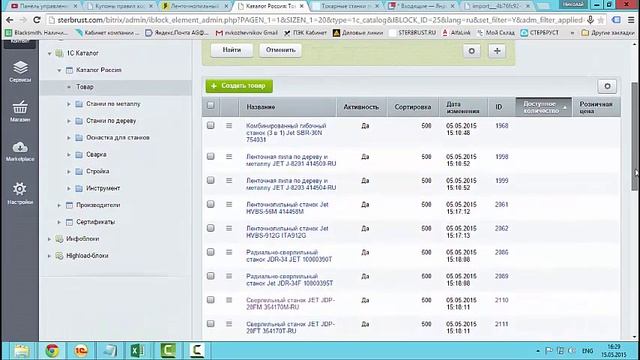Click the Отменить filter button
The width and height of the screenshot is (640, 360).
click(x=280, y=50)
